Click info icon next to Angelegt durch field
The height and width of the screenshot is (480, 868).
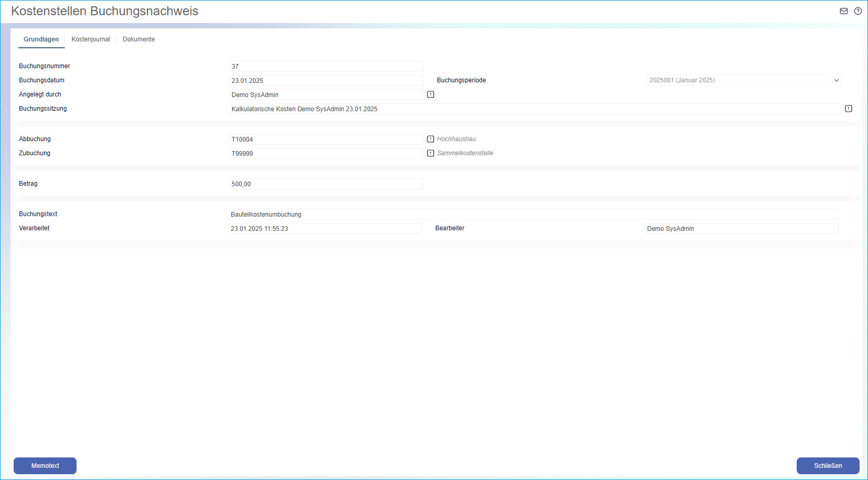[x=431, y=94]
